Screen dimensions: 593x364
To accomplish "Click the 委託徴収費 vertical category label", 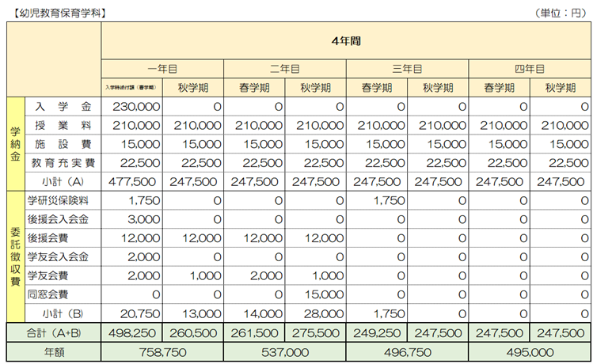I will [x=16, y=256].
